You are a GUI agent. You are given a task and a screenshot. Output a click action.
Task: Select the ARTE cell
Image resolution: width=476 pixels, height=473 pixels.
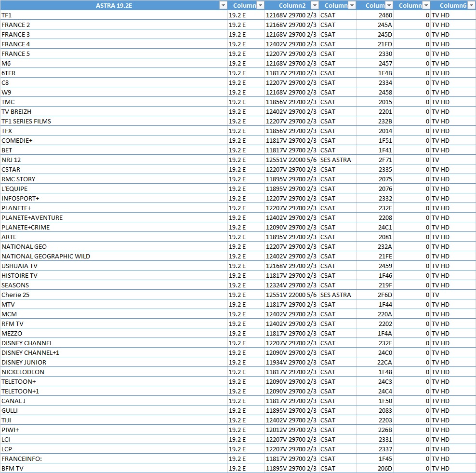tap(114, 237)
